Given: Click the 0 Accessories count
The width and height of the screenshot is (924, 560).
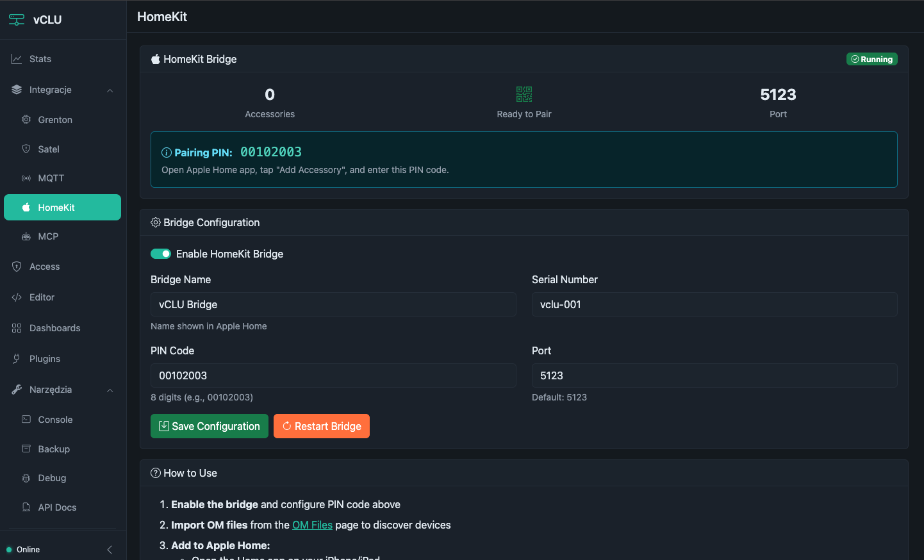Looking at the screenshot, I should tap(270, 95).
